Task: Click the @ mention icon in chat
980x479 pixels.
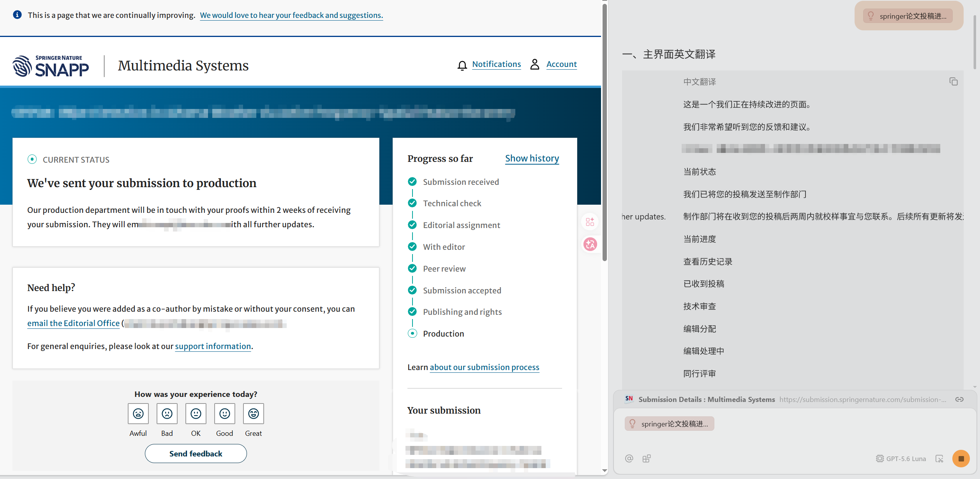Action: (629, 458)
